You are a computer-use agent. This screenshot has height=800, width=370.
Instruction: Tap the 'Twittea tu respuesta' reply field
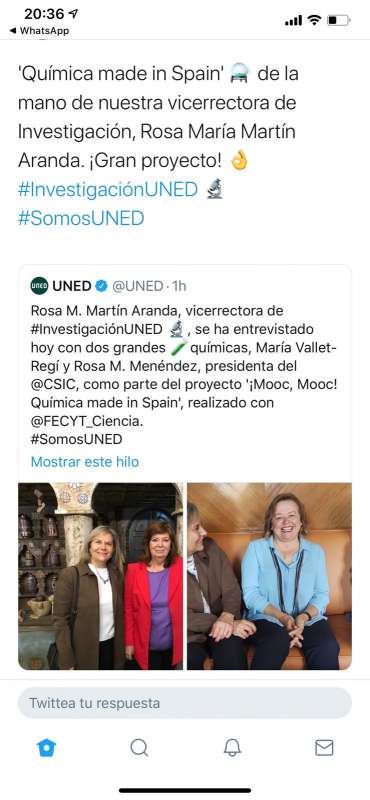[185, 703]
